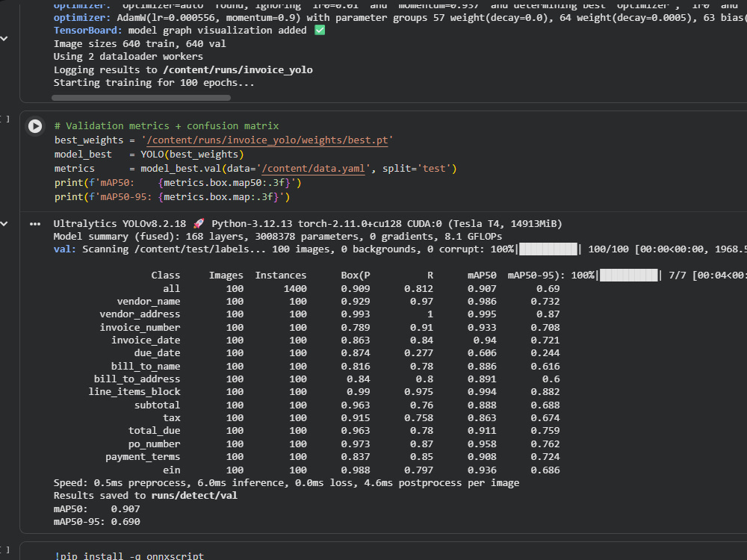Click the 'payment_terms' class label
The image size is (747, 560).
143,457
